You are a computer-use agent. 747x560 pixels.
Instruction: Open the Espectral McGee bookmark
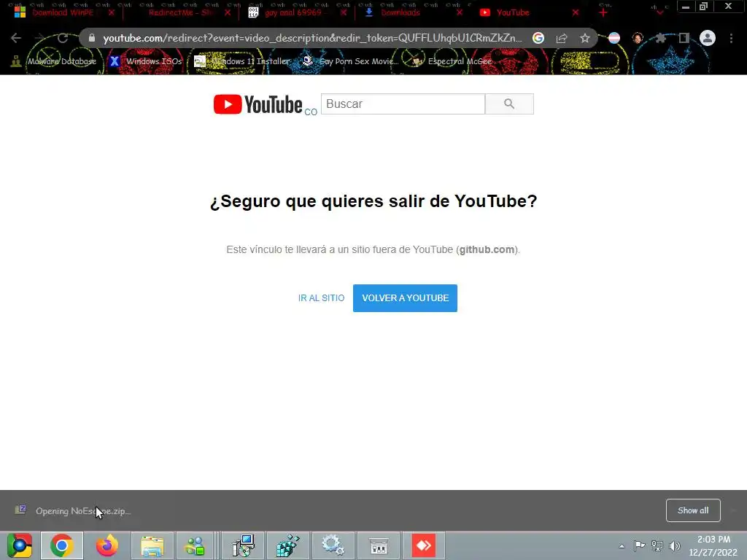click(452, 61)
